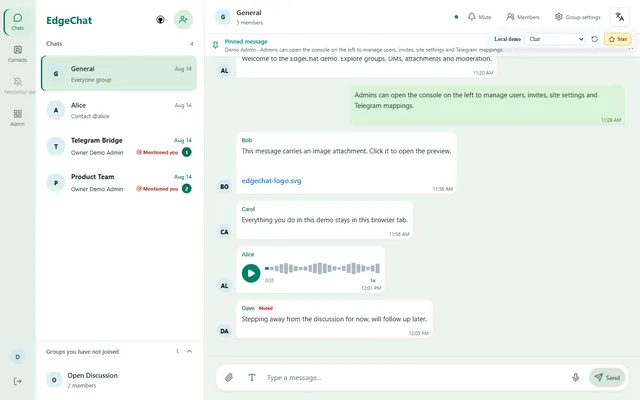The height and width of the screenshot is (400, 640).
Task: Click the Muted tag next to Dave
Action: point(266,308)
